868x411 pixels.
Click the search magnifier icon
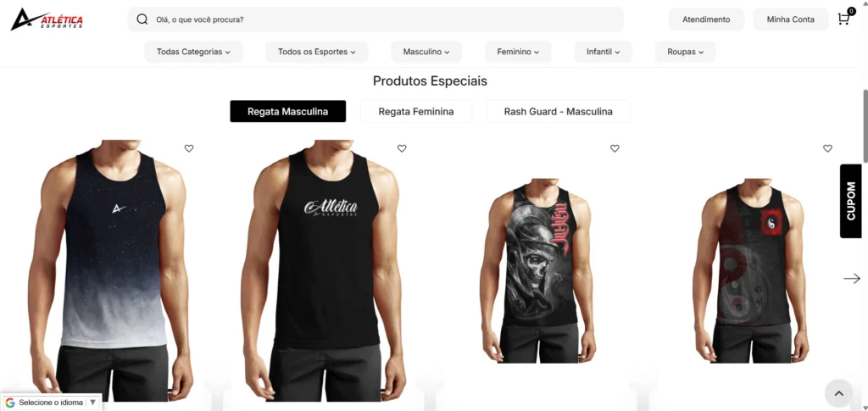pos(142,19)
